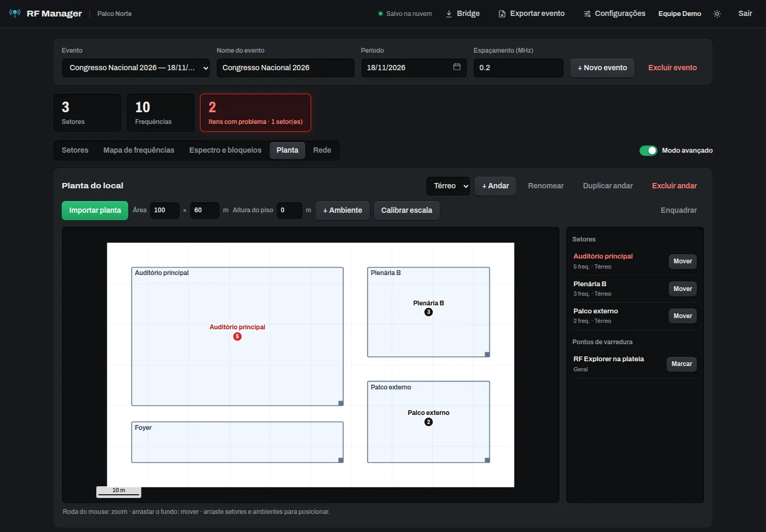Click the Área width field showing 100
Viewport: 766px width, 532px height.
click(165, 211)
